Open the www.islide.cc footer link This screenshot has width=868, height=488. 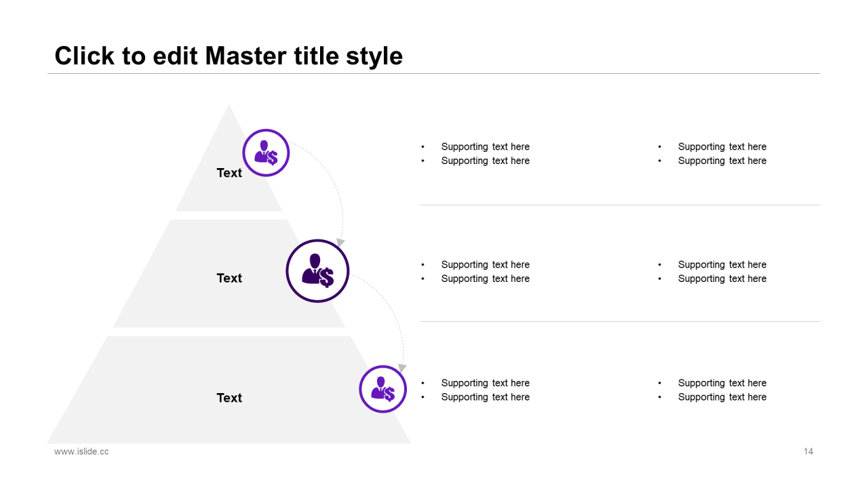click(81, 451)
